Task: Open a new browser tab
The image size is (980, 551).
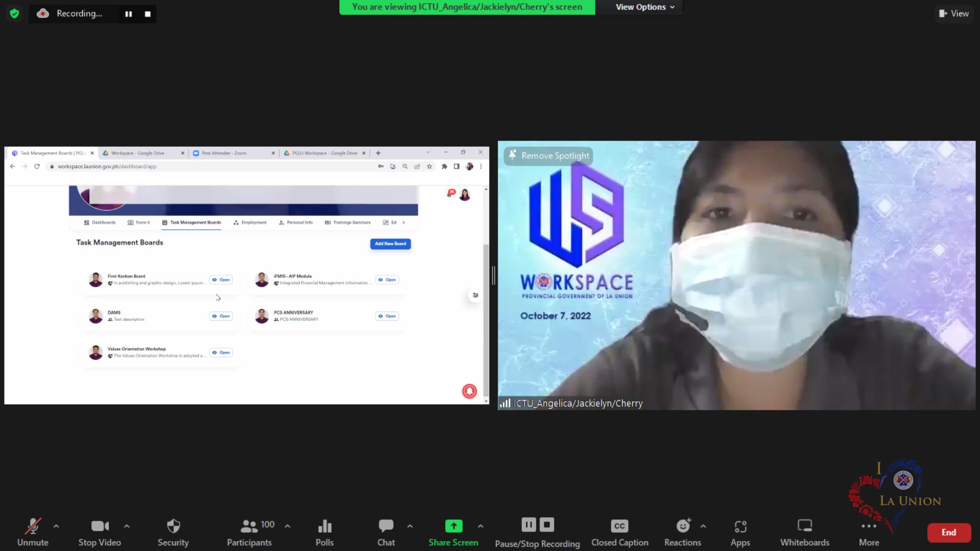Action: coord(378,153)
